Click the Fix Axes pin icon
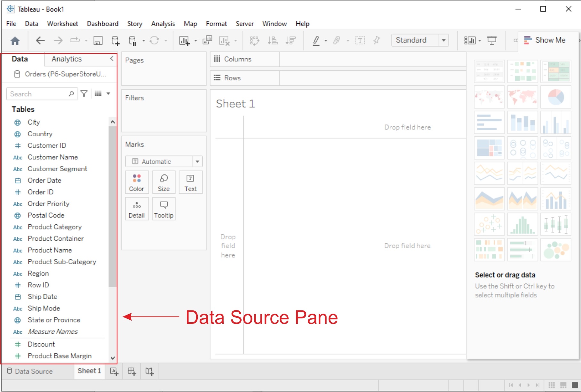The height and width of the screenshot is (392, 581). (x=377, y=40)
